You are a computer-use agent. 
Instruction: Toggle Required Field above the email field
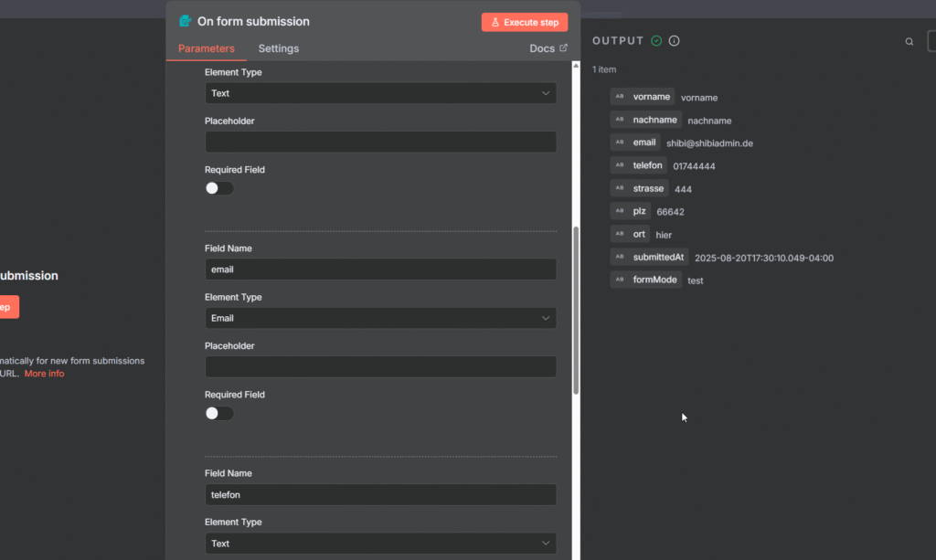pyautogui.click(x=219, y=188)
